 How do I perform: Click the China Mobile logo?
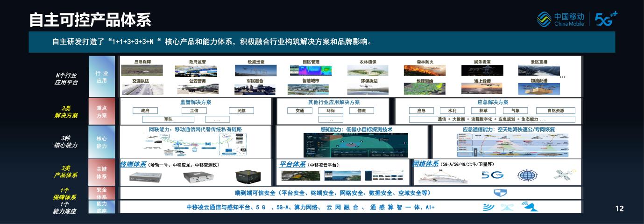point(560,19)
